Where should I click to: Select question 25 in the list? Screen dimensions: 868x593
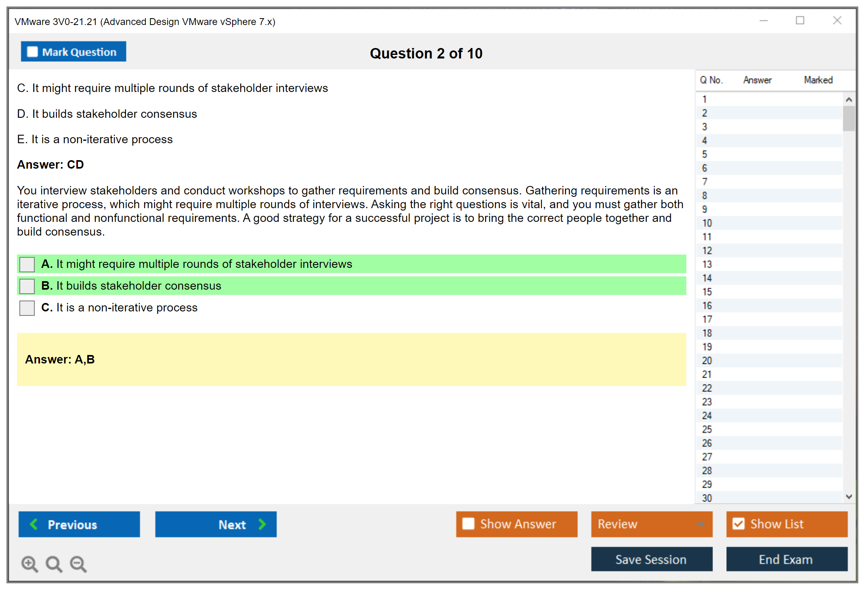[707, 429]
